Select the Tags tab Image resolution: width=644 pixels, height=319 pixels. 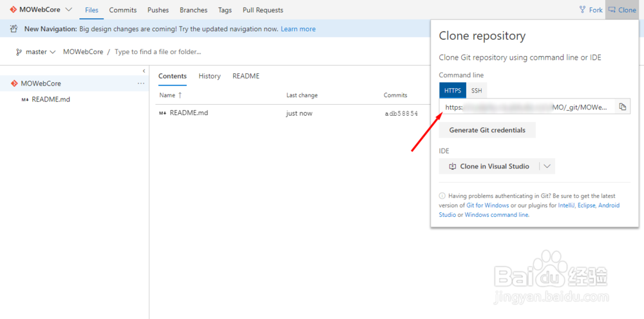coord(225,10)
